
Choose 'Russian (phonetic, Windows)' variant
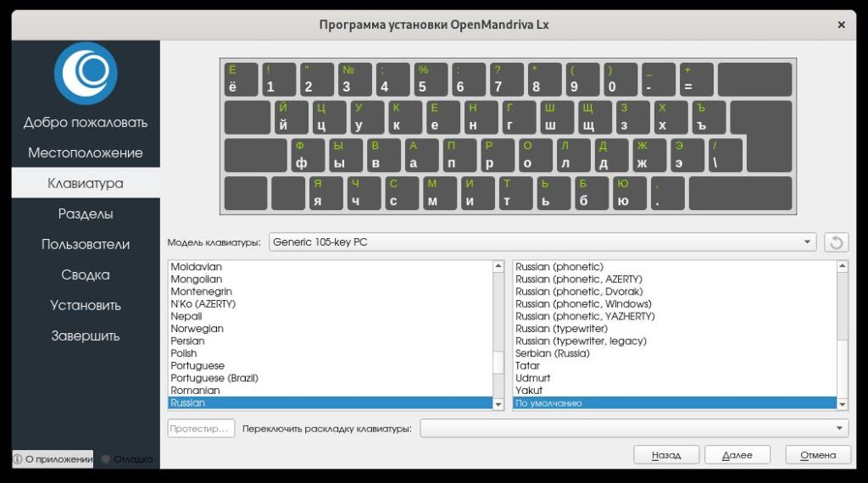(x=675, y=303)
